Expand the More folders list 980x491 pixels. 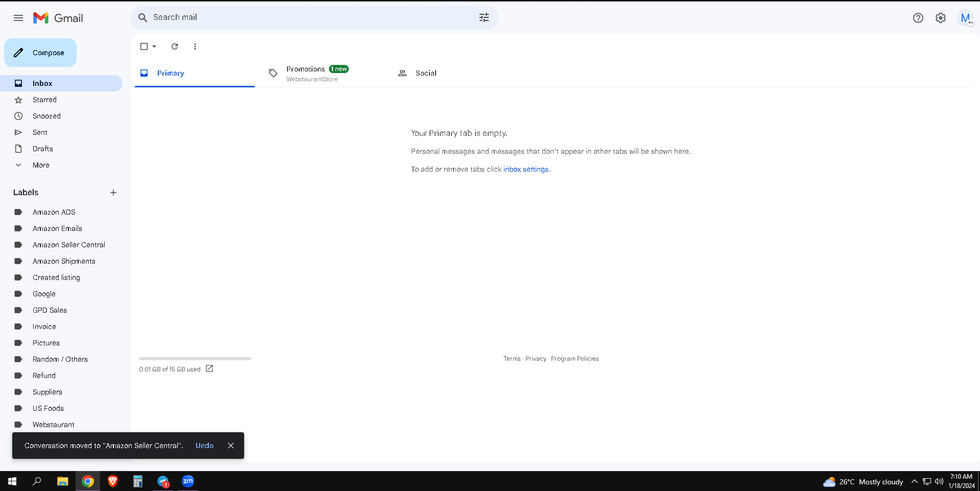[61, 165]
